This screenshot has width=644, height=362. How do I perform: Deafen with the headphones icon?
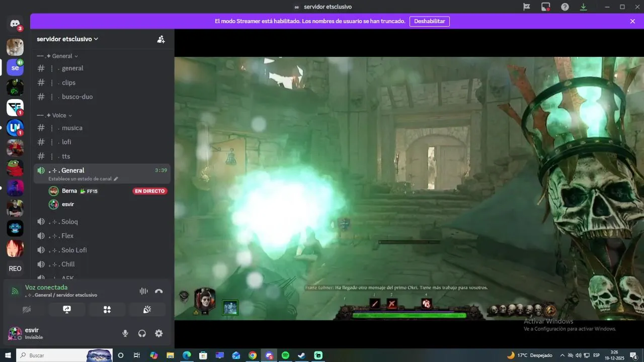point(142,333)
